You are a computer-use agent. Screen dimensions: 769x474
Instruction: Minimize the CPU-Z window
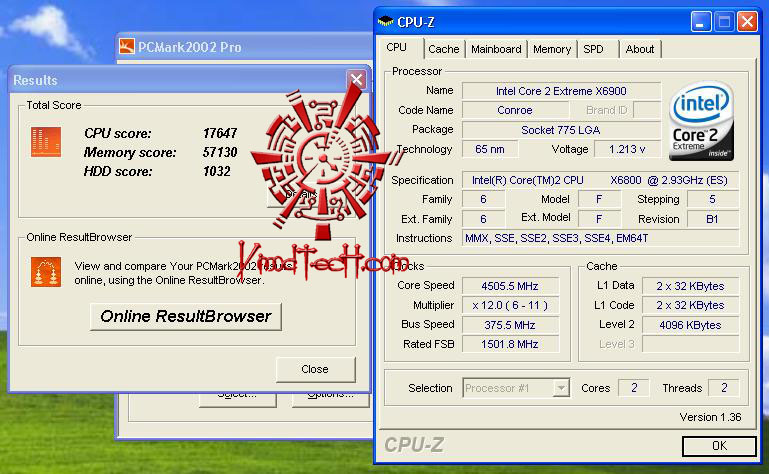[x=700, y=22]
